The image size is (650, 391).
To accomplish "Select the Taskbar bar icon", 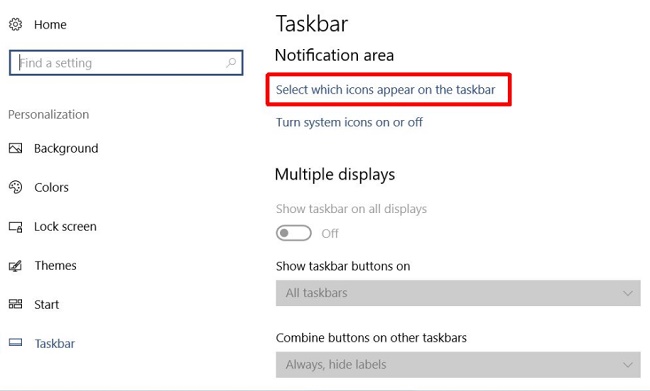I will [x=15, y=342].
